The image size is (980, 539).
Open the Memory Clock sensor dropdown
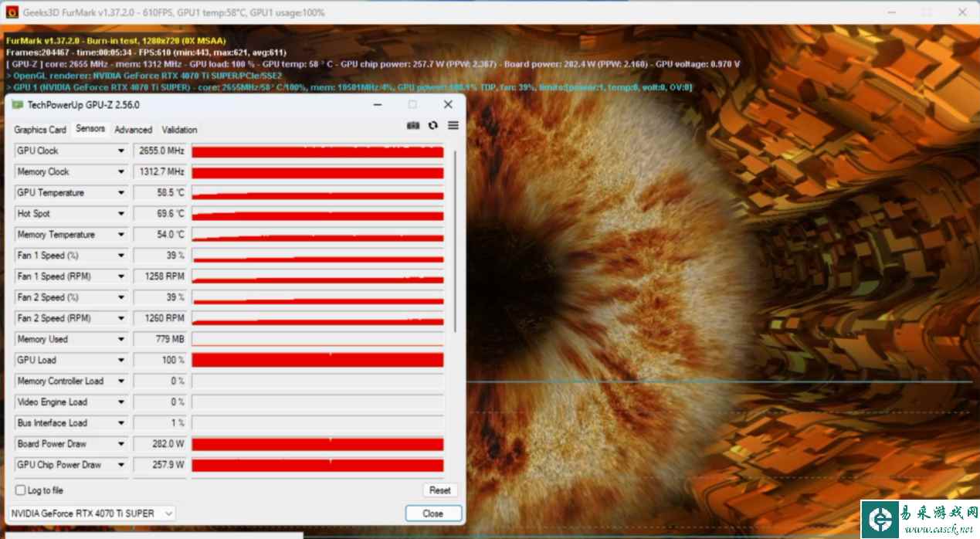coord(120,172)
